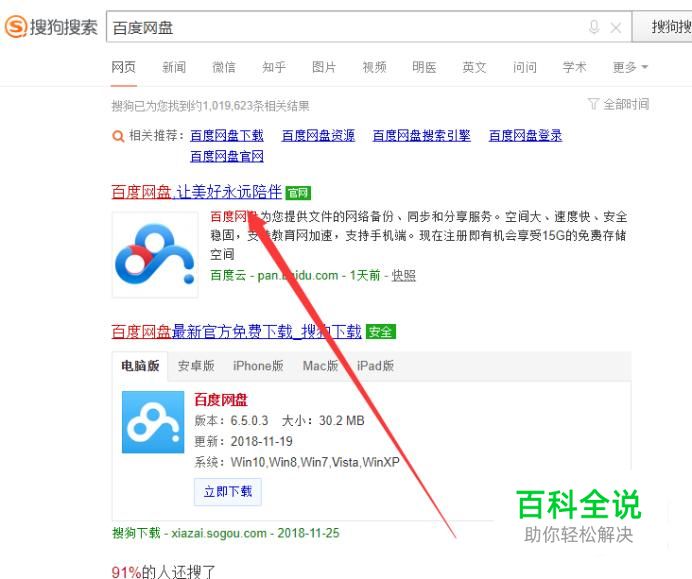The width and height of the screenshot is (692, 579).
Task: Switch to the 微信 tab
Action: pos(224,68)
